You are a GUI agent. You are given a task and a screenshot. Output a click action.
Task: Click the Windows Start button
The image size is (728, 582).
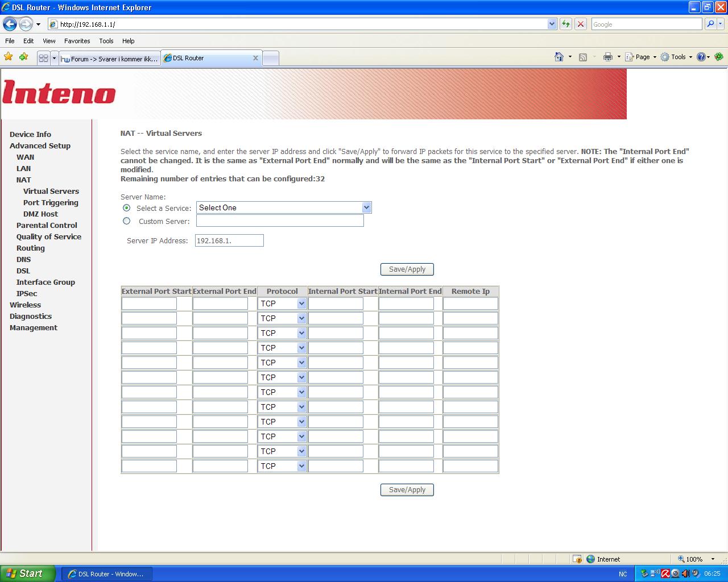click(x=28, y=573)
